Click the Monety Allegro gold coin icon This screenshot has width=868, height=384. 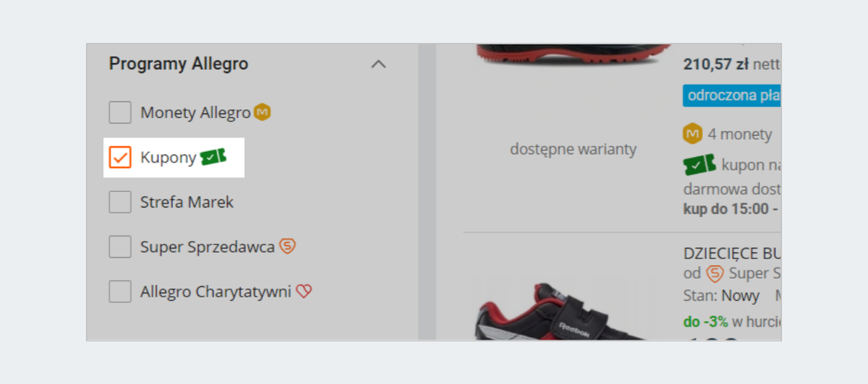[263, 113]
